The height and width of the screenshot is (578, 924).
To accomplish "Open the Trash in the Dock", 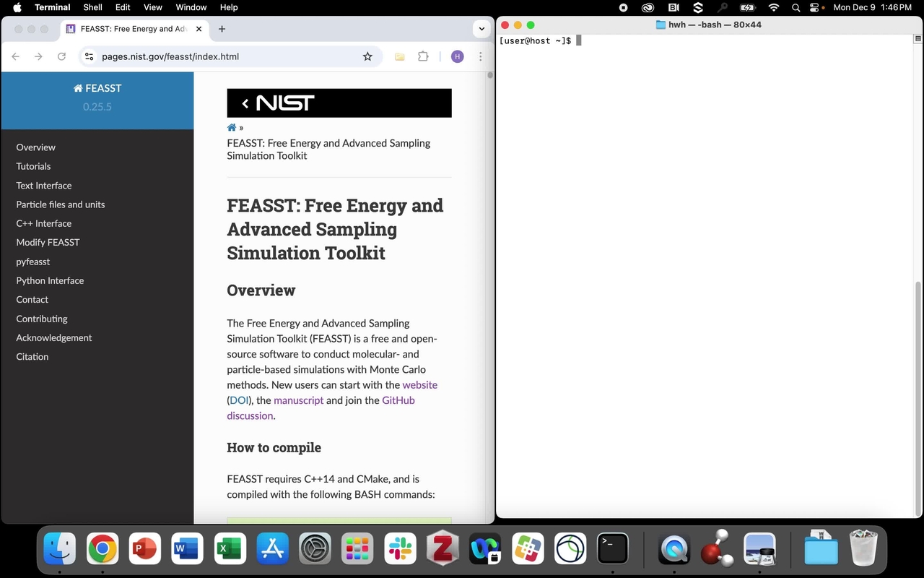I will coord(863,548).
